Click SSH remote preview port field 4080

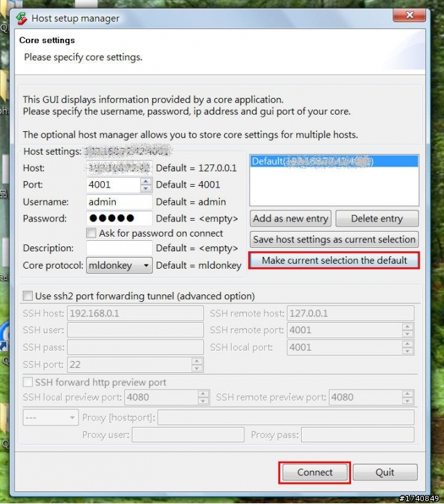click(366, 397)
